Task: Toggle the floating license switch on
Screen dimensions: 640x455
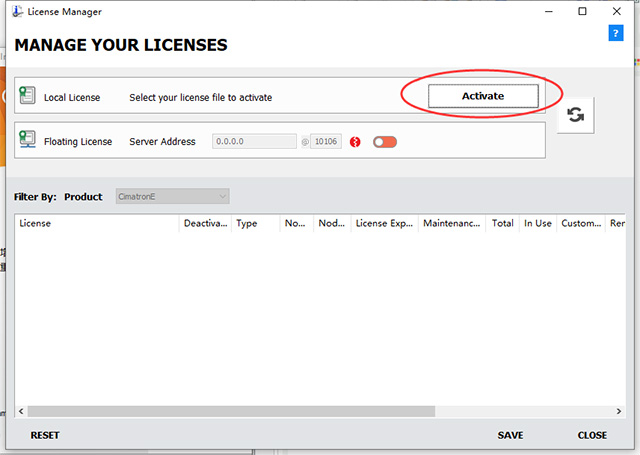Action: pos(384,142)
